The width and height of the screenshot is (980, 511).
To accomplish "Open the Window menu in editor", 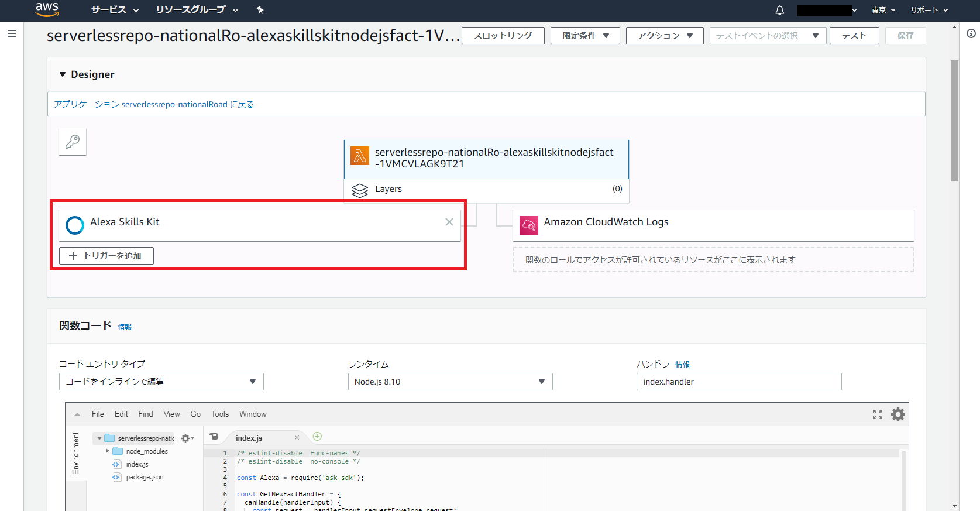I will click(x=253, y=414).
